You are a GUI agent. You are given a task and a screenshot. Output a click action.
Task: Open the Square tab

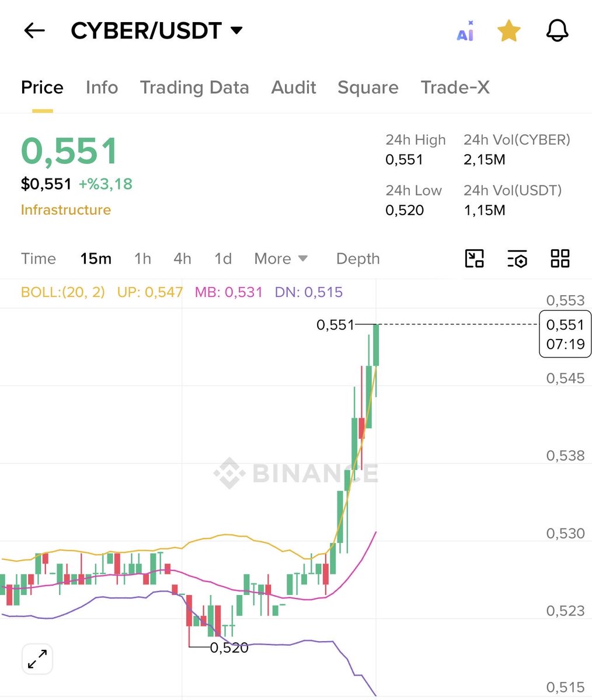[368, 87]
